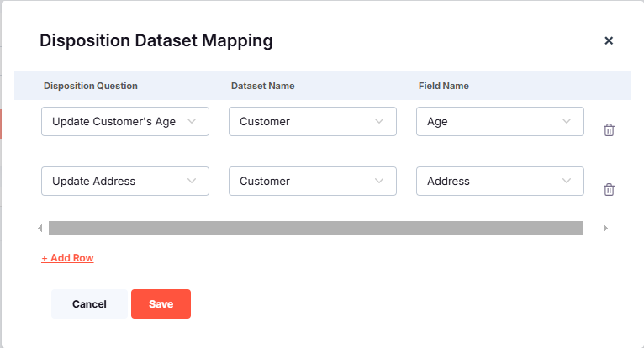The image size is (644, 348).
Task: Click the gray horizontal scrollbar thumb
Action: point(315,228)
